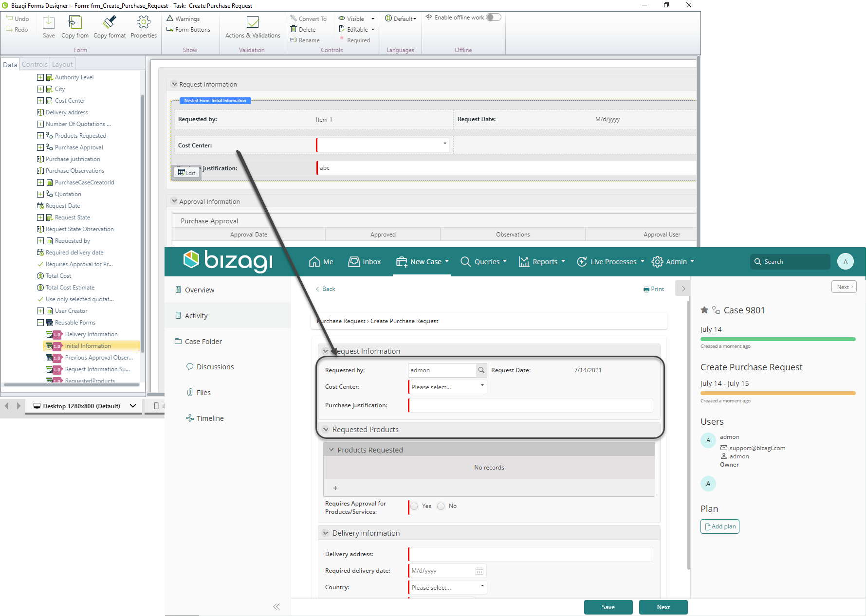866x616 pixels.
Task: Open the Overview section
Action: click(x=195, y=290)
